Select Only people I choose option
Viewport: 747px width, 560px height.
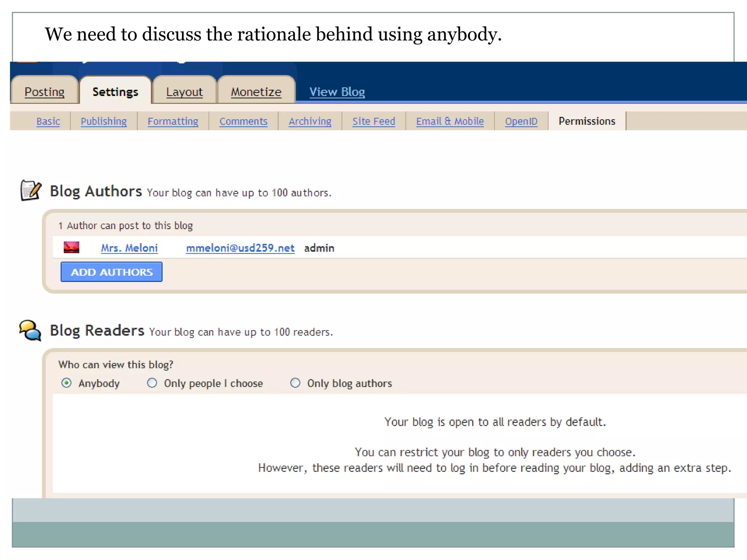point(152,383)
